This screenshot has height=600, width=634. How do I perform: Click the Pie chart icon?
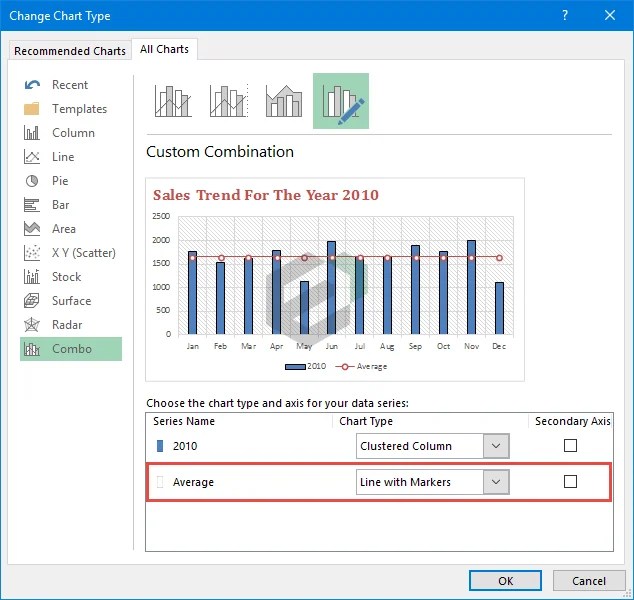coord(32,181)
